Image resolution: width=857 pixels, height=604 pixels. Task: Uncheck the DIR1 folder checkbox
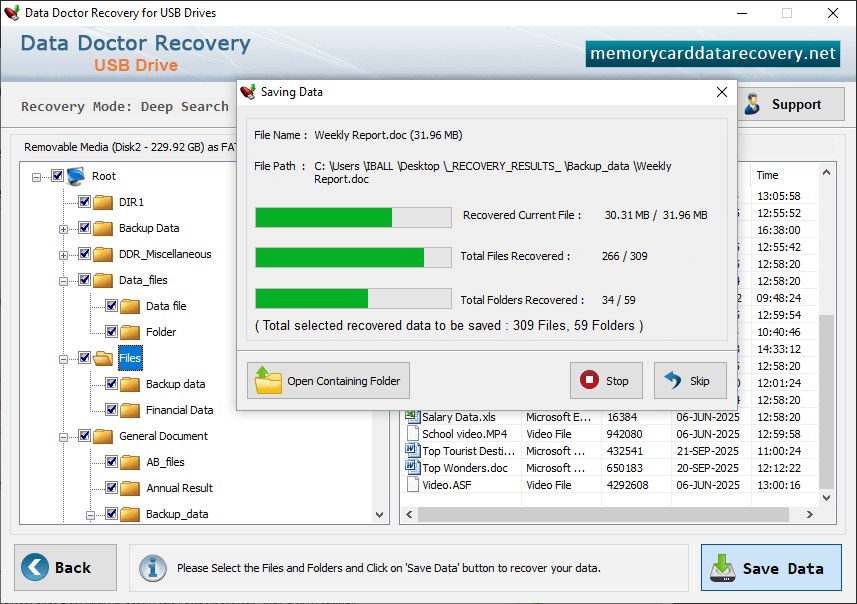84,202
